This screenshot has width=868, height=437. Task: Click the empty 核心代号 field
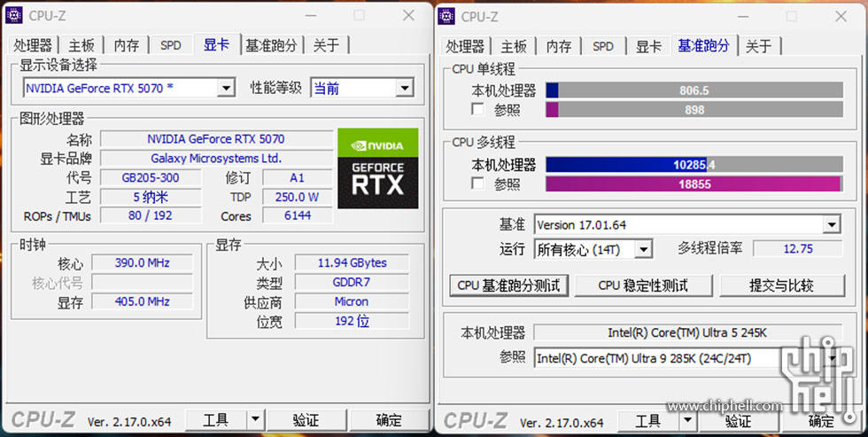pos(143,283)
